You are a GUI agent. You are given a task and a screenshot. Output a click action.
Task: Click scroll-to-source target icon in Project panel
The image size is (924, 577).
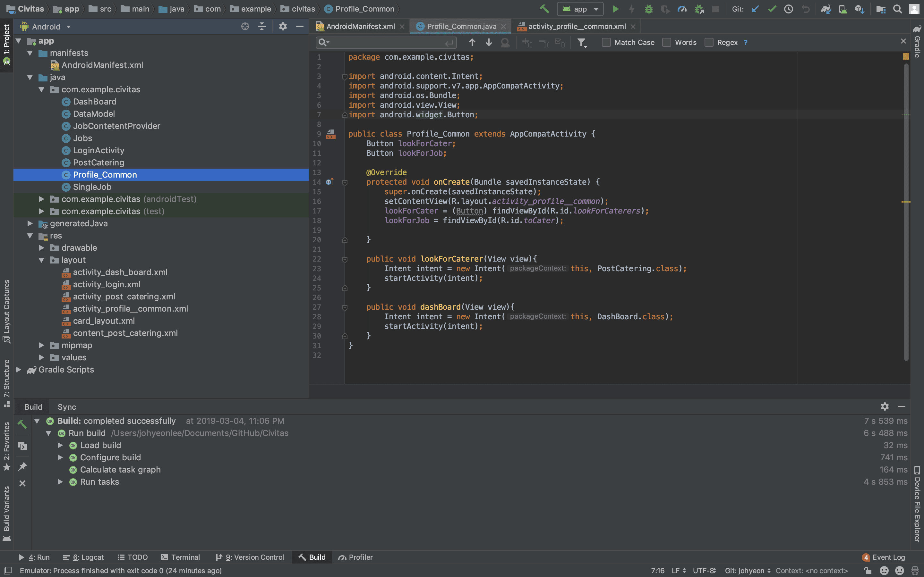point(245,26)
